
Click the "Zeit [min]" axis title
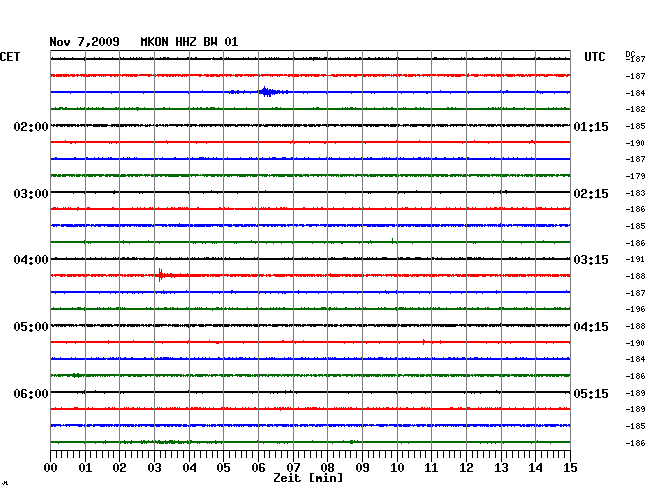pyautogui.click(x=308, y=478)
